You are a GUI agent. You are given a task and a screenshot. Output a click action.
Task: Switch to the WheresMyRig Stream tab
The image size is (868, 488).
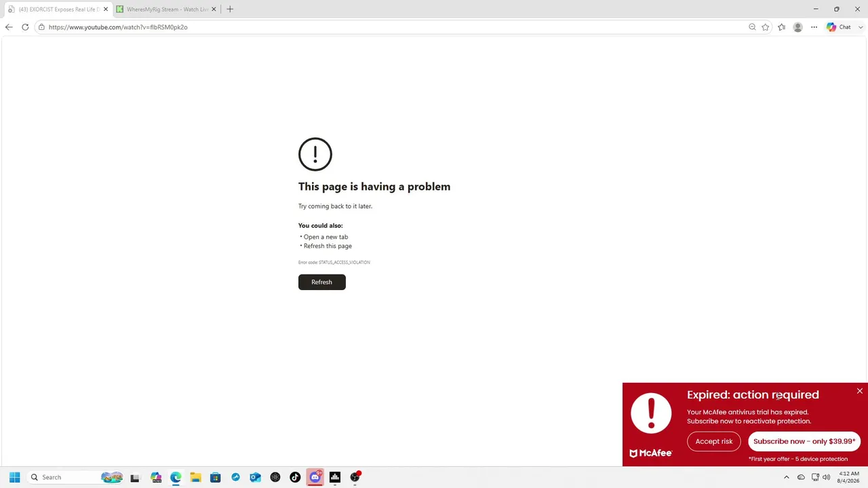166,9
